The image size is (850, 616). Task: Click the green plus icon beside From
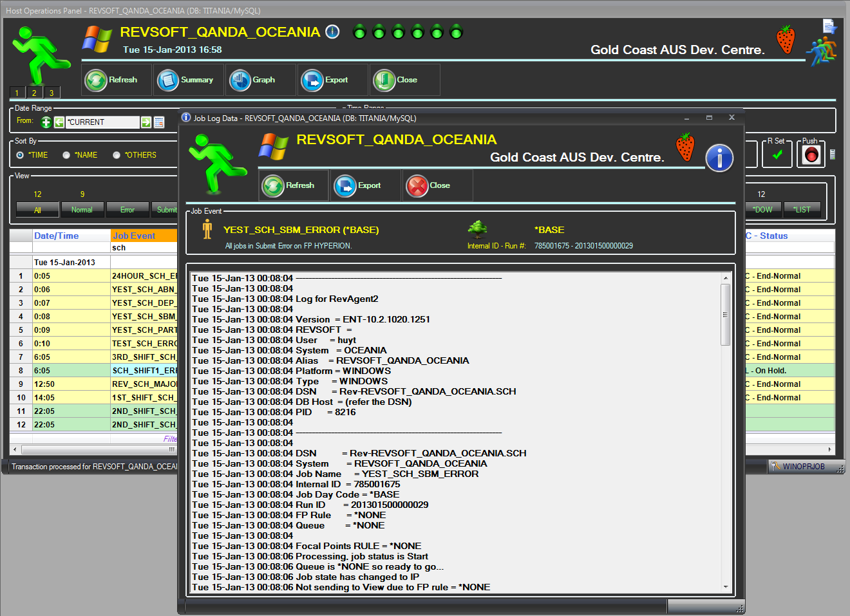coord(46,122)
